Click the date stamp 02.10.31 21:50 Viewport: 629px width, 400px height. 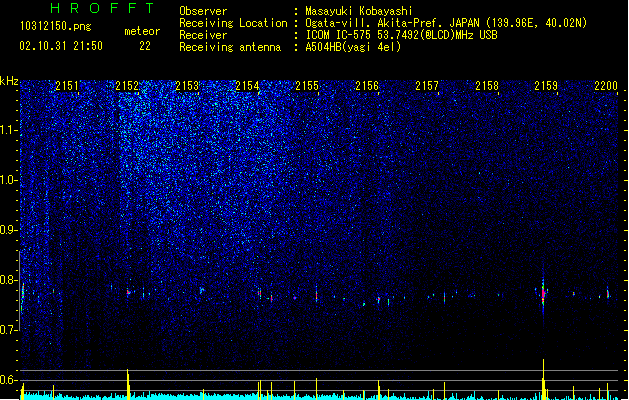point(61,46)
